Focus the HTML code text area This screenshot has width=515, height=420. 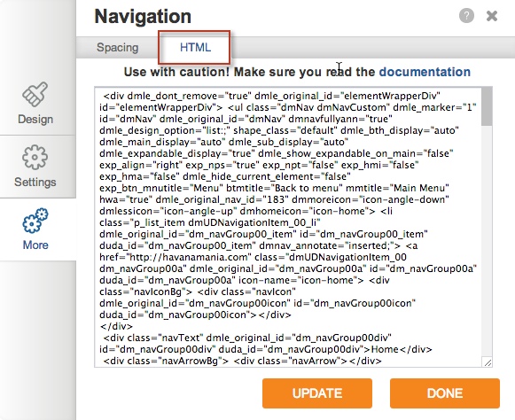[x=288, y=227]
